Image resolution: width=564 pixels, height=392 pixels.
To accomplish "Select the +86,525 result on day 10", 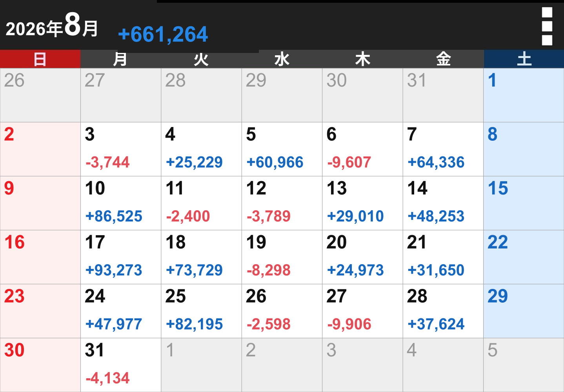I will pyautogui.click(x=114, y=216).
